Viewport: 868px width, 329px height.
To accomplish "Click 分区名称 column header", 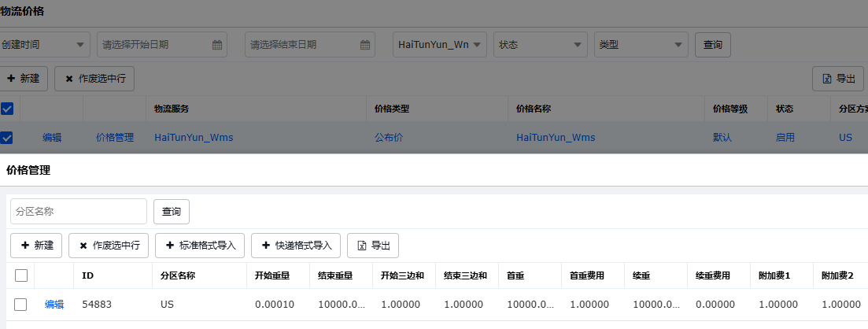I will (x=178, y=275).
